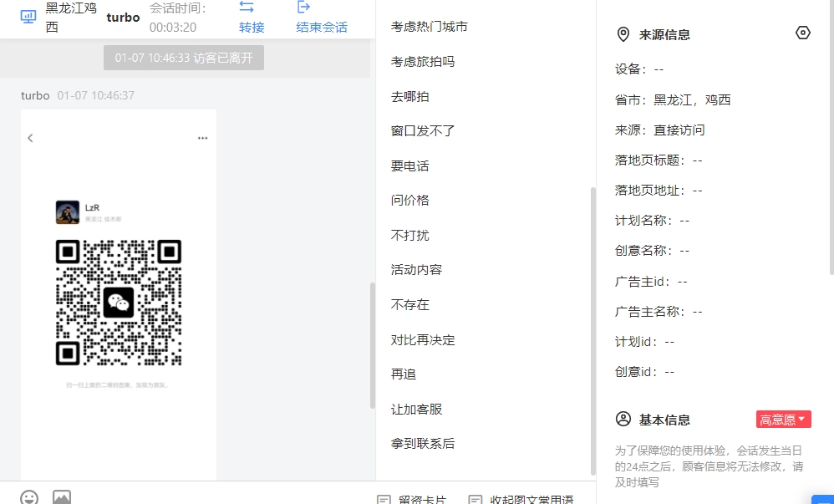Click the visitor name 黑龙江鸡西 in header
834x504 pixels.
[x=71, y=18]
